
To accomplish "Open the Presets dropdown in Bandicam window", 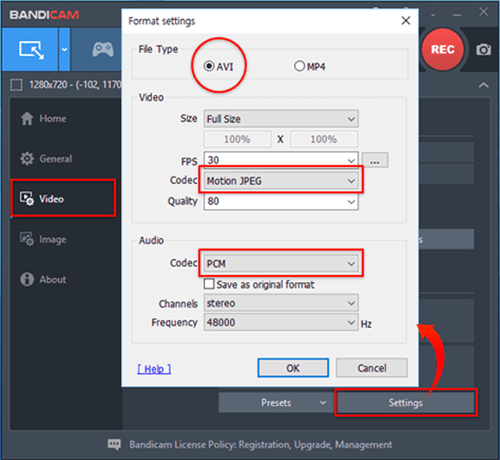I will pos(276,403).
